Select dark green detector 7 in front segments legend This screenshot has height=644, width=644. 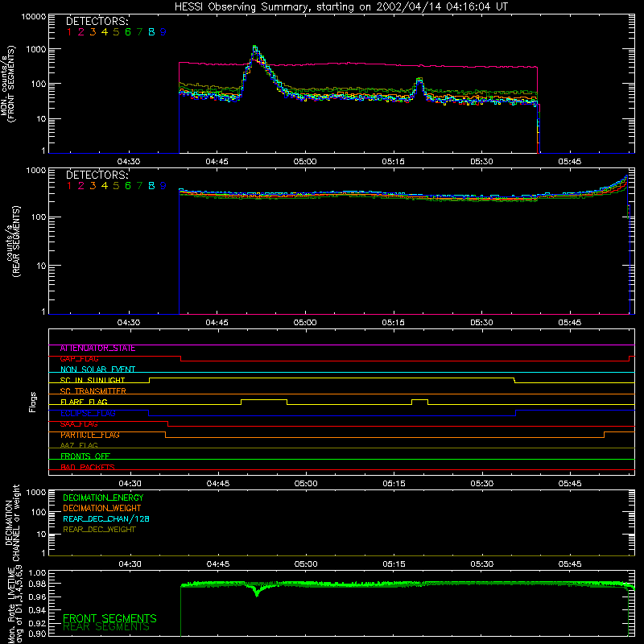click(139, 32)
